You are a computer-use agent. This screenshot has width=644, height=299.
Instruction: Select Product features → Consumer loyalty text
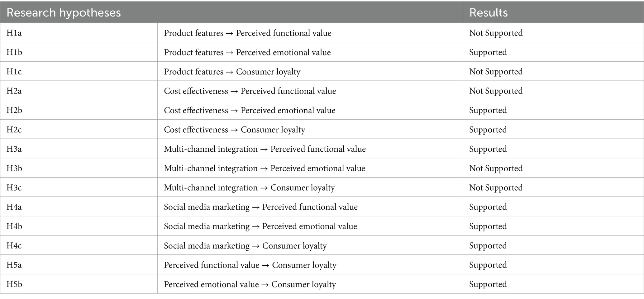(x=232, y=72)
